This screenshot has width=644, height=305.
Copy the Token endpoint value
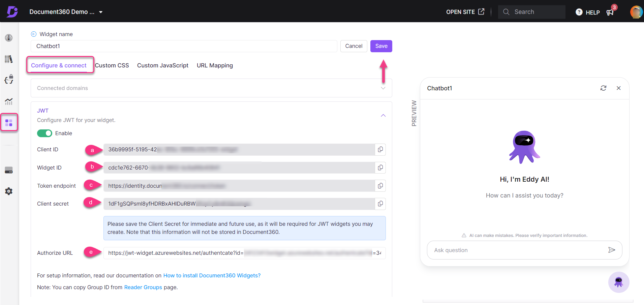pos(380,186)
